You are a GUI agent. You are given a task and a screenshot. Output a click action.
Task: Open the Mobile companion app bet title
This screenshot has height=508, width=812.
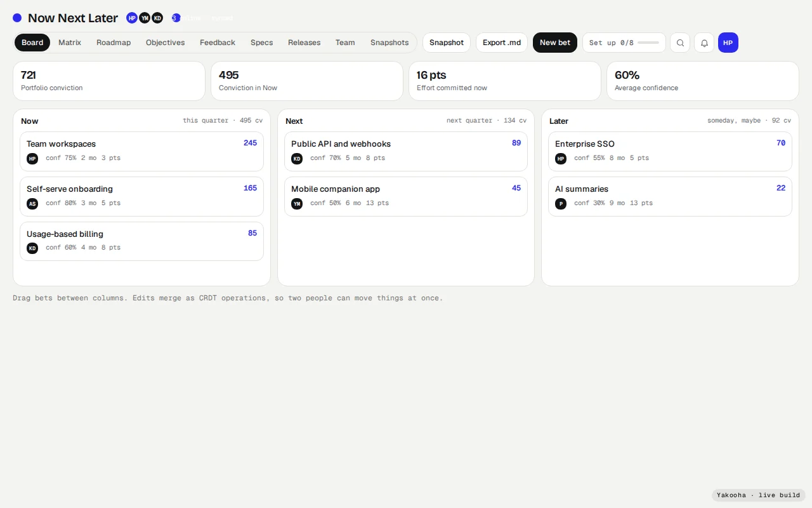(336, 189)
